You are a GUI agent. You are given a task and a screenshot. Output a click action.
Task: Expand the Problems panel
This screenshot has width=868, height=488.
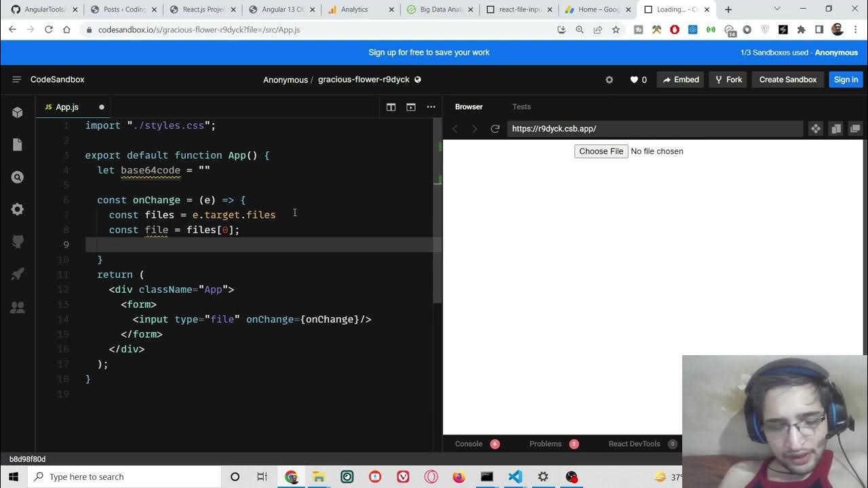pos(545,444)
